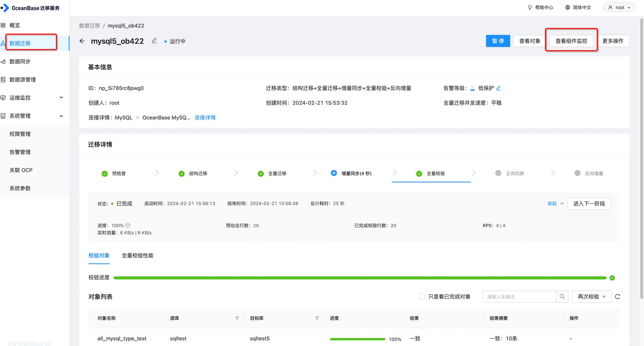The width and height of the screenshot is (644, 346).
Task: Open the 数据源管理 sidebar icon
Action: pyautogui.click(x=3, y=80)
